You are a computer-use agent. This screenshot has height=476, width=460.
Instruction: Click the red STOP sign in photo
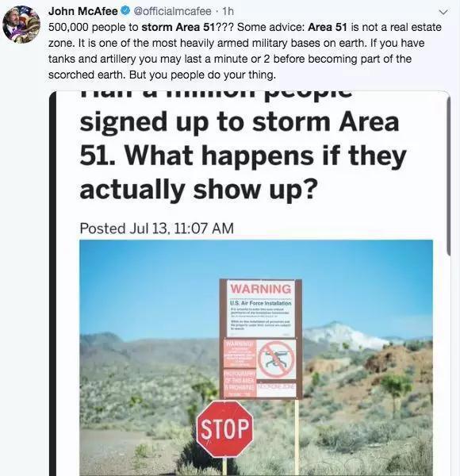[x=224, y=428]
